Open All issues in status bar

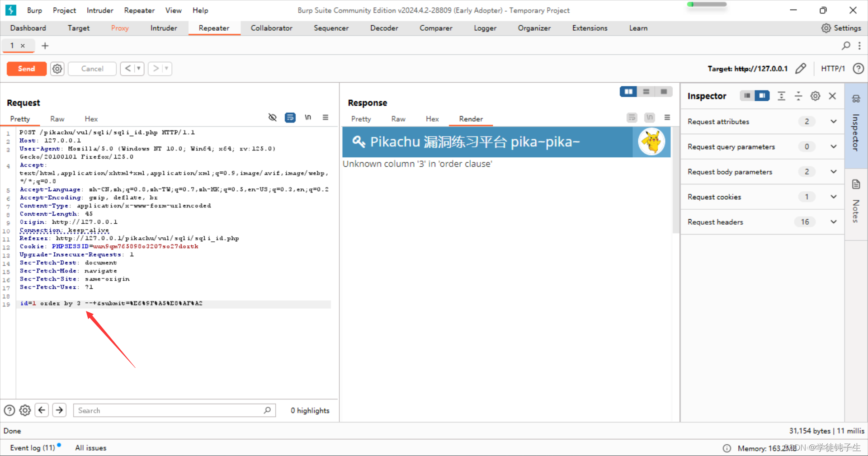click(90, 448)
